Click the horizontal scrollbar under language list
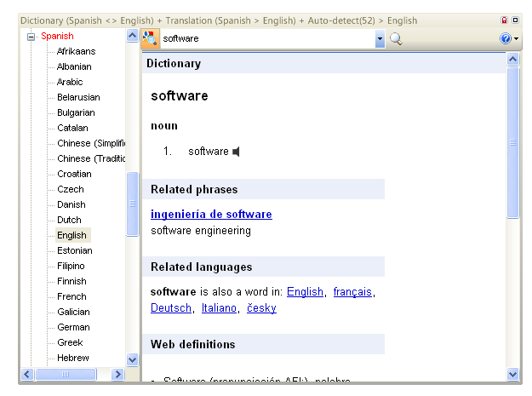532x396 pixels. pyautogui.click(x=66, y=374)
